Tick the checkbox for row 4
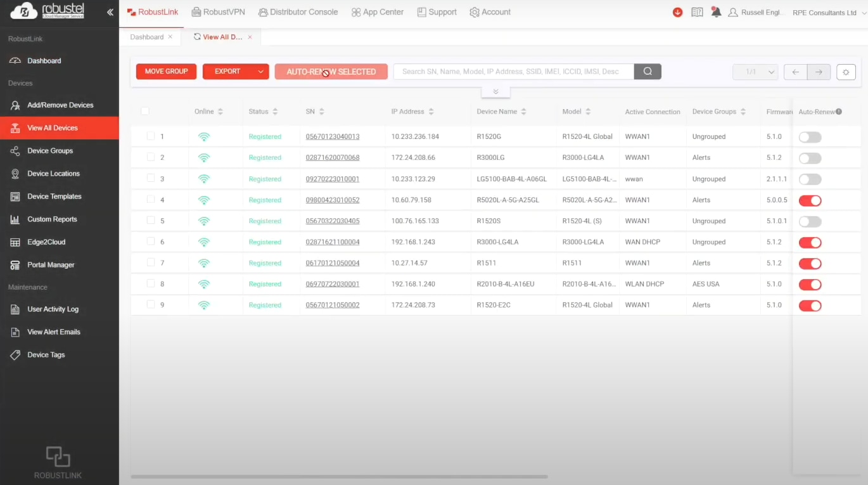 pyautogui.click(x=151, y=199)
